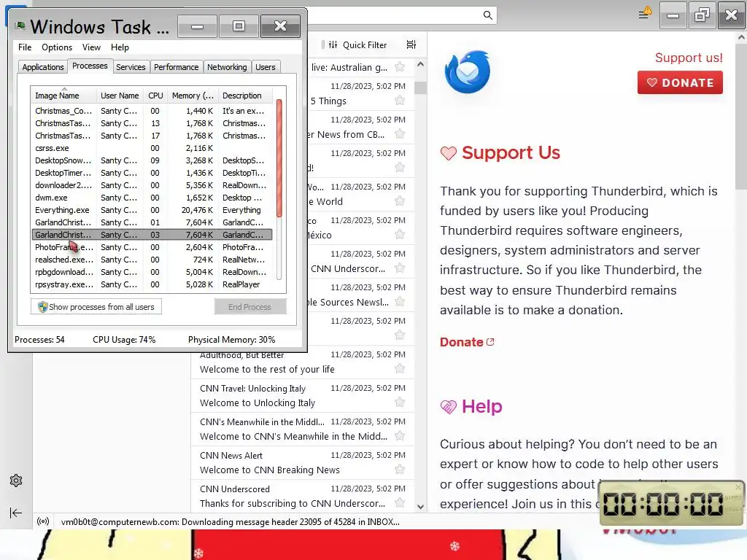The width and height of the screenshot is (747, 560).
Task: Select the DesktopSnow process row
Action: [152, 160]
